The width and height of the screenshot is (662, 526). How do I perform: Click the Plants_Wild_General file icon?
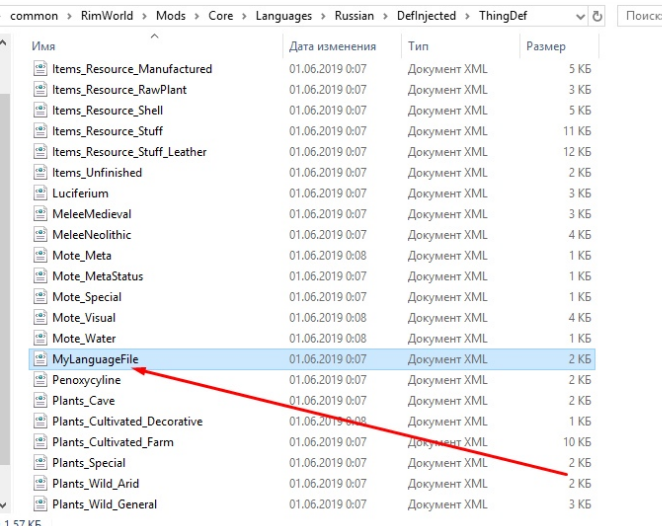(40, 504)
